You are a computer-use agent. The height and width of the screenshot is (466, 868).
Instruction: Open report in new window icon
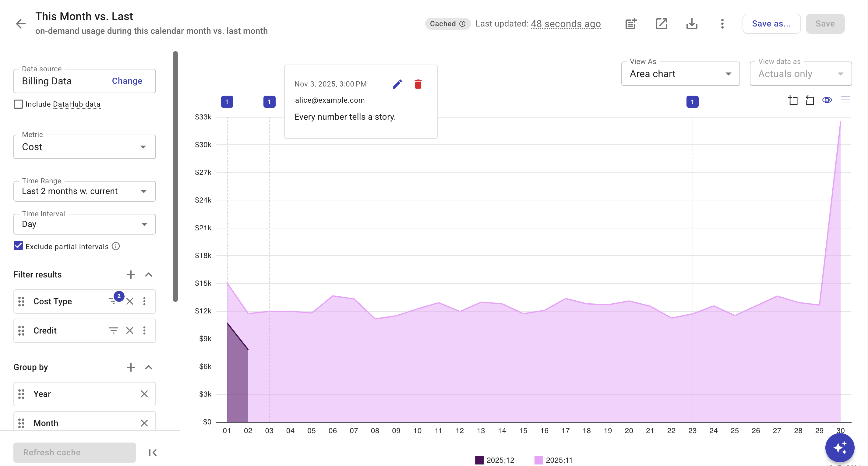(661, 23)
